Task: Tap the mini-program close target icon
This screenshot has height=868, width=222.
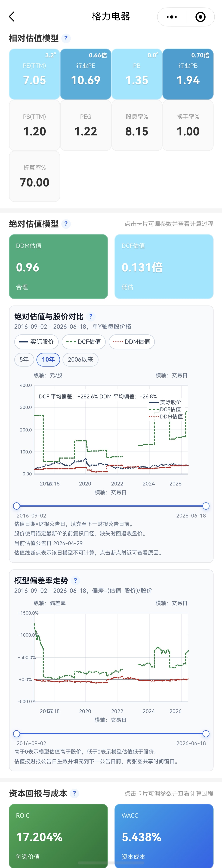Action: point(200,17)
